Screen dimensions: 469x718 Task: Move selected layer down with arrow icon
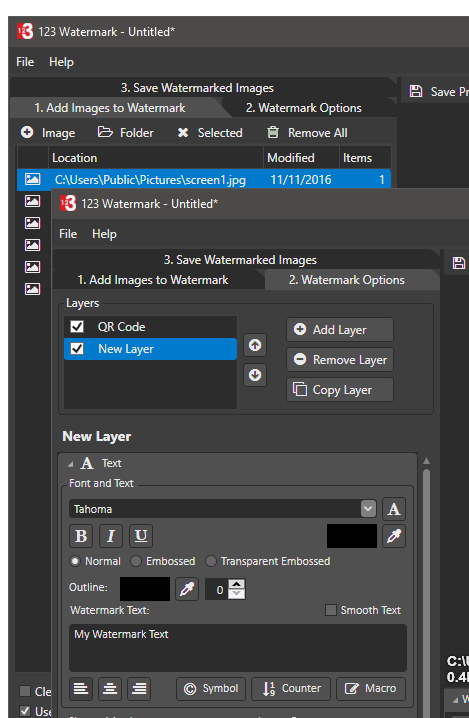255,375
